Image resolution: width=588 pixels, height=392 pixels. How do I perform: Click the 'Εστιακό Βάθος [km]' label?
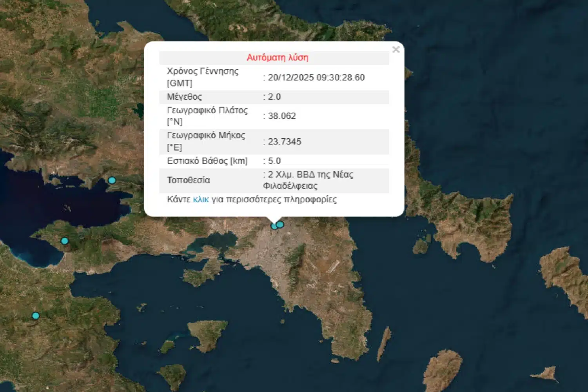[x=207, y=161]
